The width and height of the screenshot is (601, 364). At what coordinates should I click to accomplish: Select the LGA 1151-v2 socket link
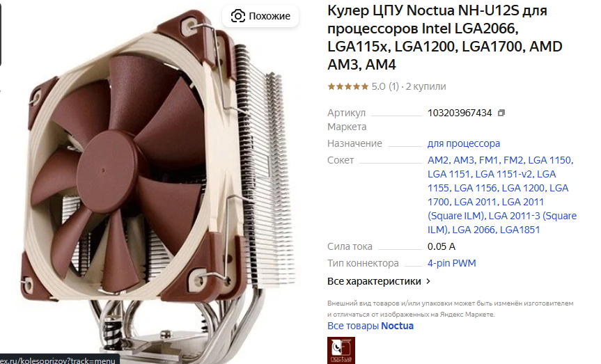(x=504, y=174)
